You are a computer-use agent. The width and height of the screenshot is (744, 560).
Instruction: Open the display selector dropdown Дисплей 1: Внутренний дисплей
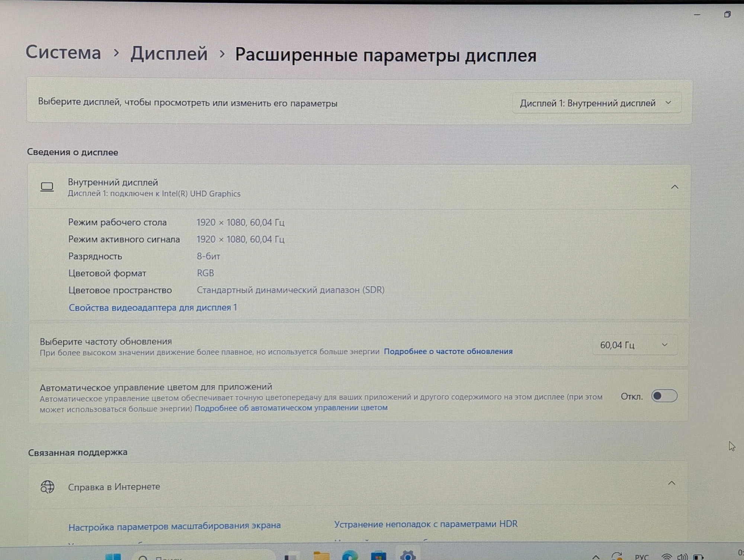click(596, 103)
